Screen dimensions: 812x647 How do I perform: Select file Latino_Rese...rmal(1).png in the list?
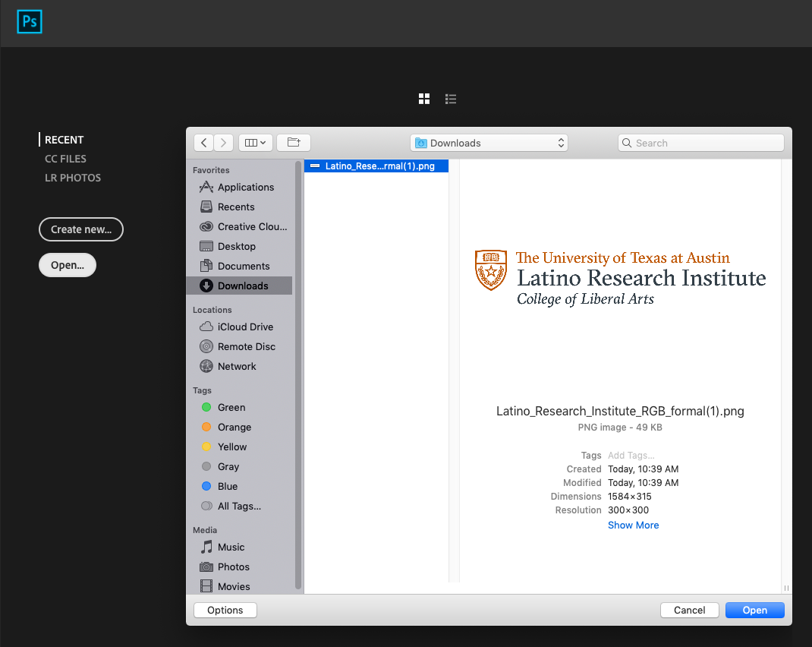point(376,166)
